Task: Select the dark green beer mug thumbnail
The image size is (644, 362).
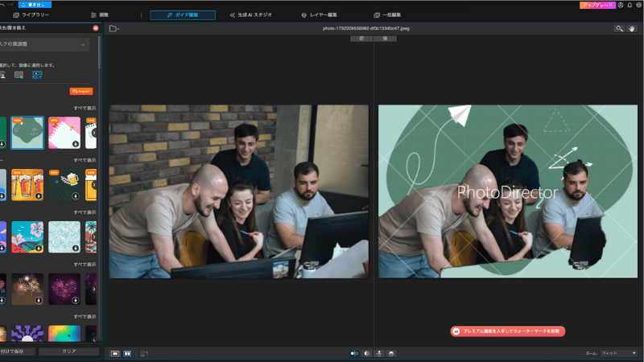Action: pyautogui.click(x=64, y=185)
